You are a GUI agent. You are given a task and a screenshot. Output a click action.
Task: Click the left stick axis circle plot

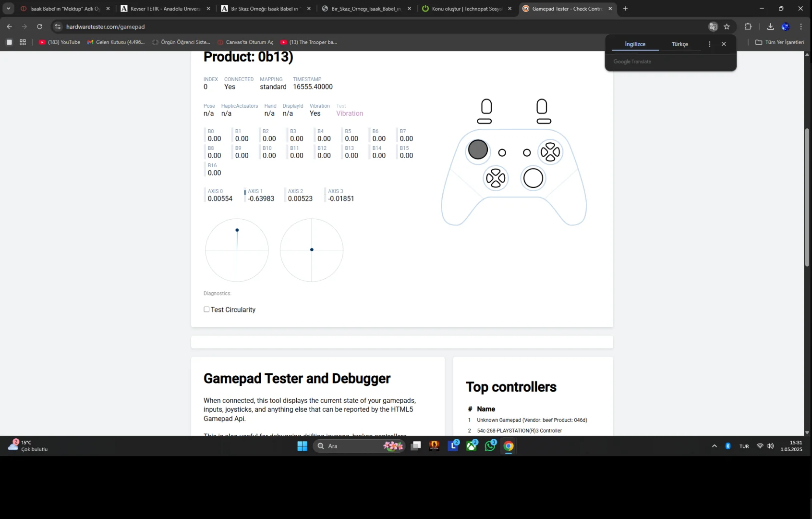click(237, 250)
